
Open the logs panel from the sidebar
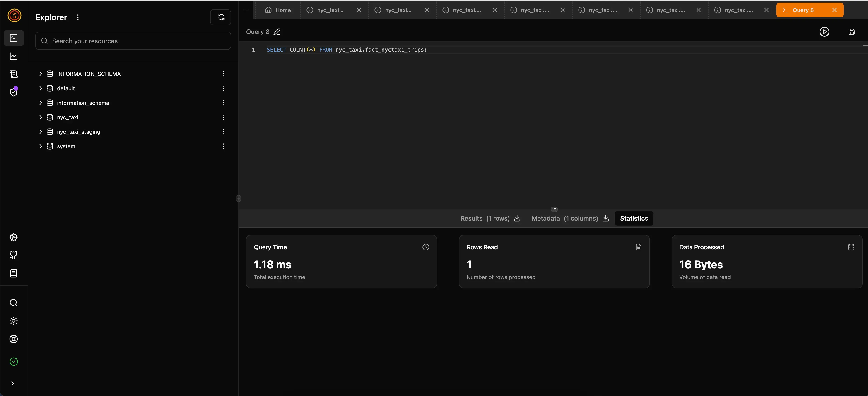pos(14,74)
